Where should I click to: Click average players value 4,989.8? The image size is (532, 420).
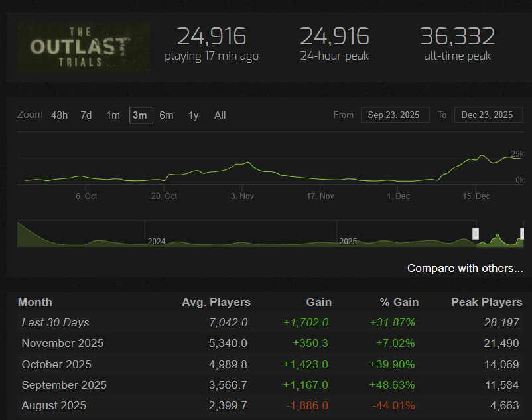tap(228, 364)
